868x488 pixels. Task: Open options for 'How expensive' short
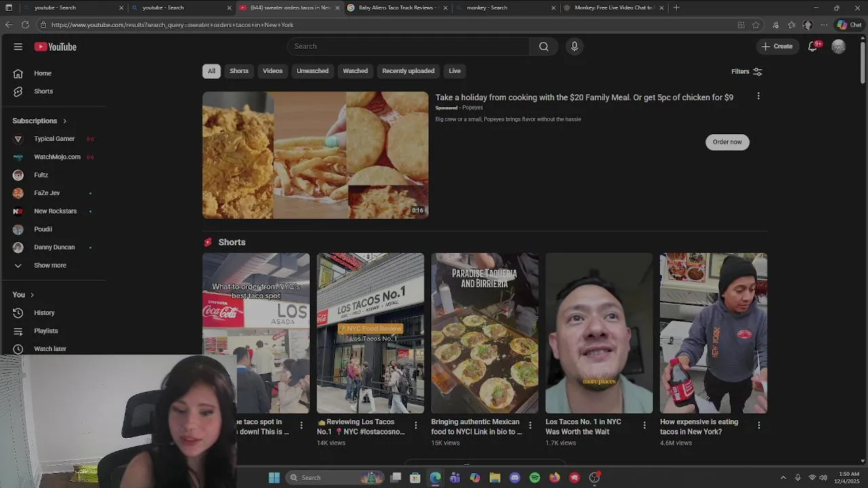(759, 425)
